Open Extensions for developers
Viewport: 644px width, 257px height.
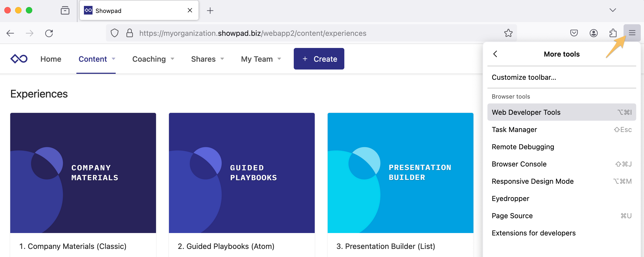(562, 233)
